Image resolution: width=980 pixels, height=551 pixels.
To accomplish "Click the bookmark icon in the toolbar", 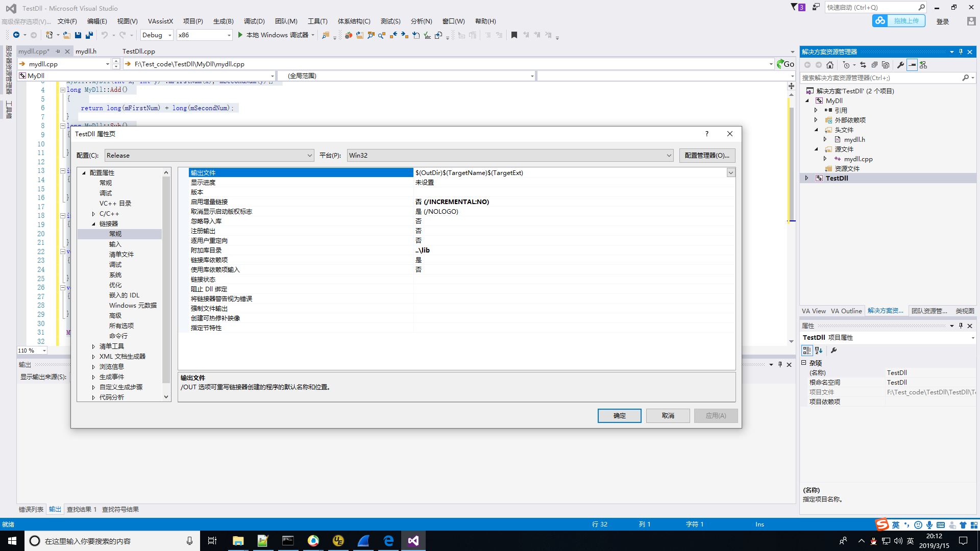I will click(x=514, y=35).
